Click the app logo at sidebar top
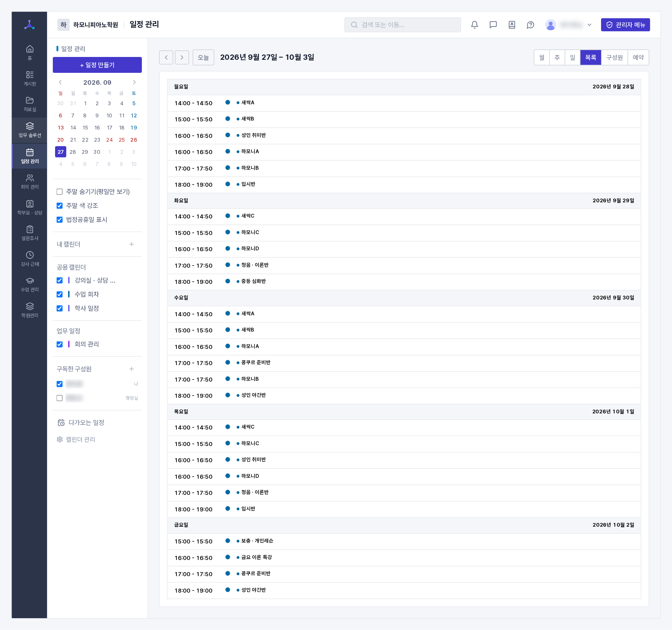Image resolution: width=672 pixels, height=630 pixels. click(30, 25)
